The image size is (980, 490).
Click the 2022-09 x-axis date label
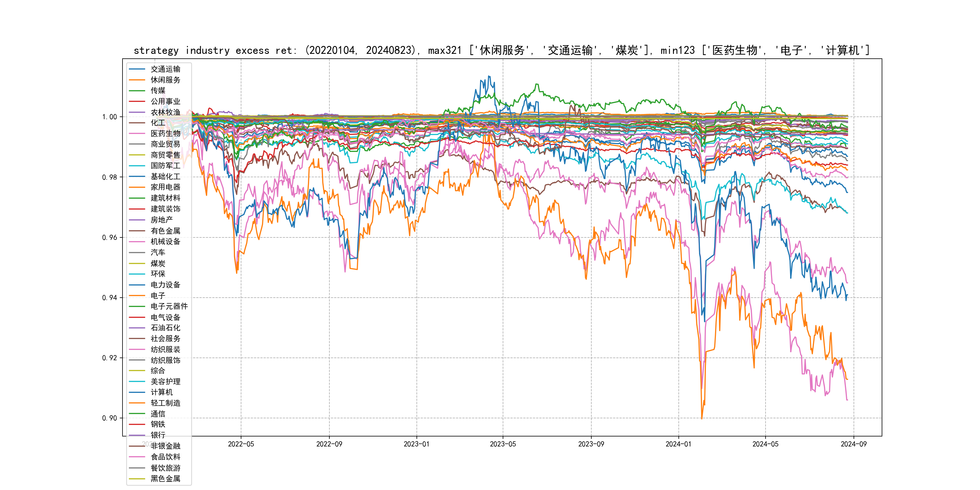click(329, 444)
